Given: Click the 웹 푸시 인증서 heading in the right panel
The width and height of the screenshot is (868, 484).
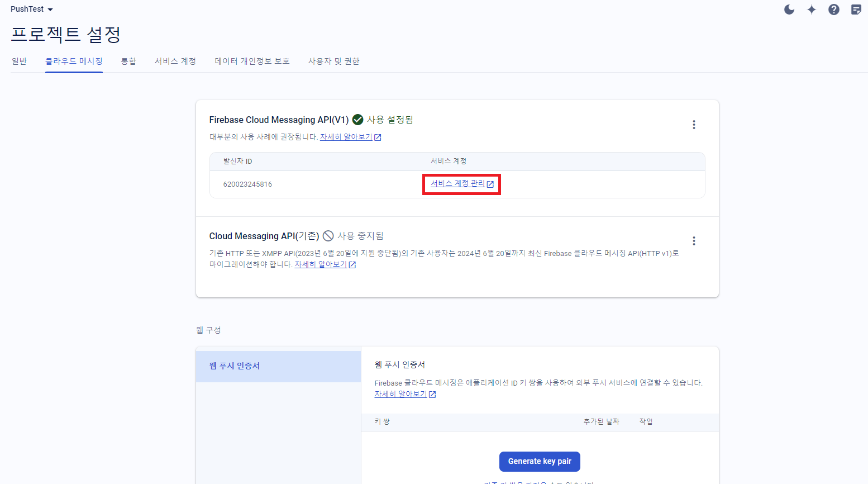Looking at the screenshot, I should point(400,364).
